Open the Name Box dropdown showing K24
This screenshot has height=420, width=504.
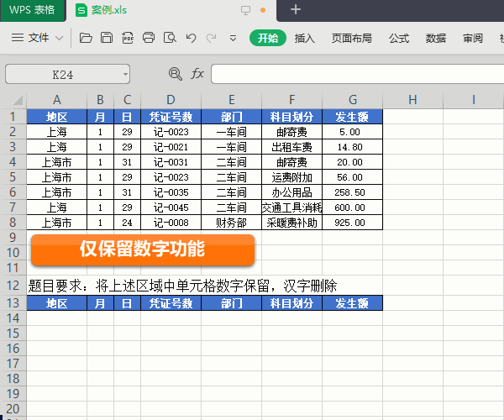pos(125,75)
